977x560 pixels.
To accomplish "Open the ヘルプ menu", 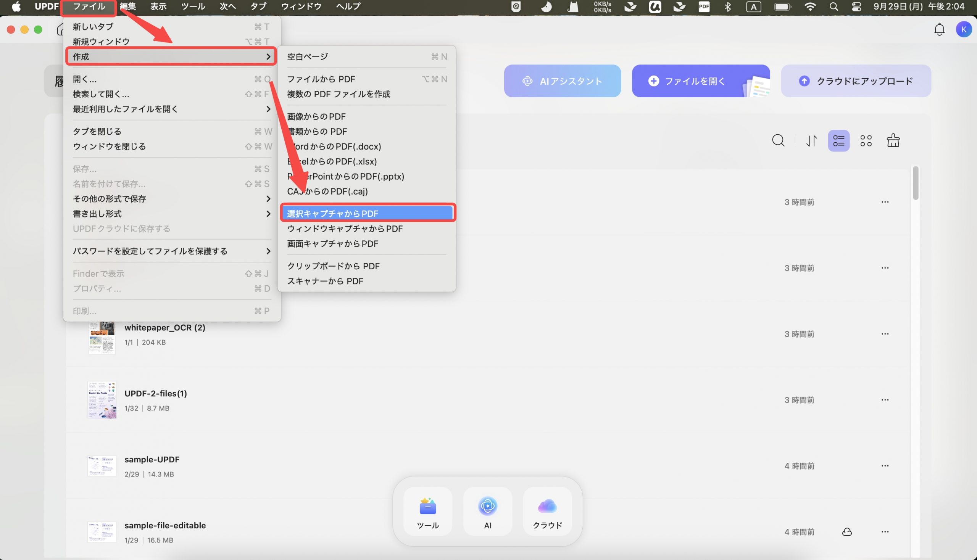I will point(348,6).
